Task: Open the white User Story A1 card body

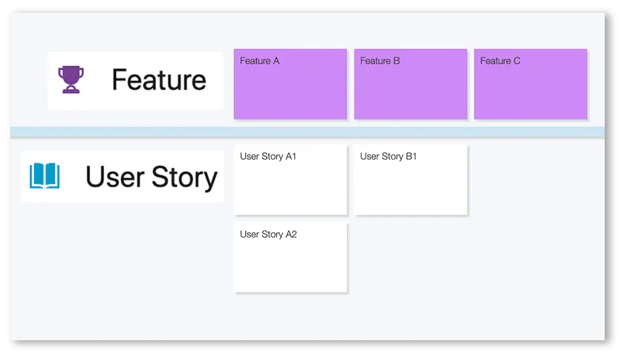Action: (290, 188)
